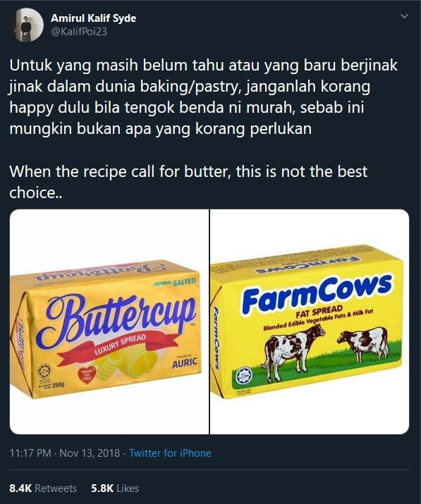Expand the tweet options chevron
This screenshot has width=421, height=504.
[x=405, y=16]
